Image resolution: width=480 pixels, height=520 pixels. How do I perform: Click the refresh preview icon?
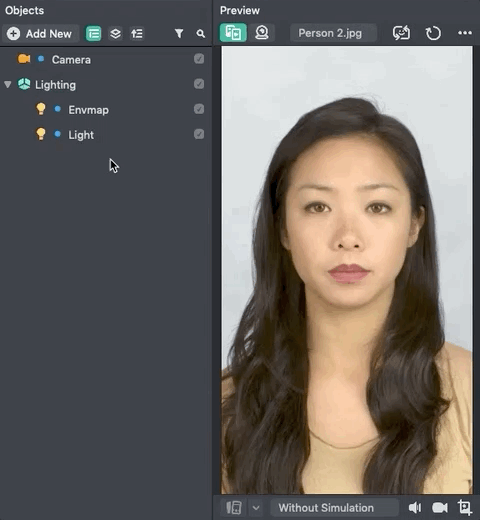click(433, 33)
